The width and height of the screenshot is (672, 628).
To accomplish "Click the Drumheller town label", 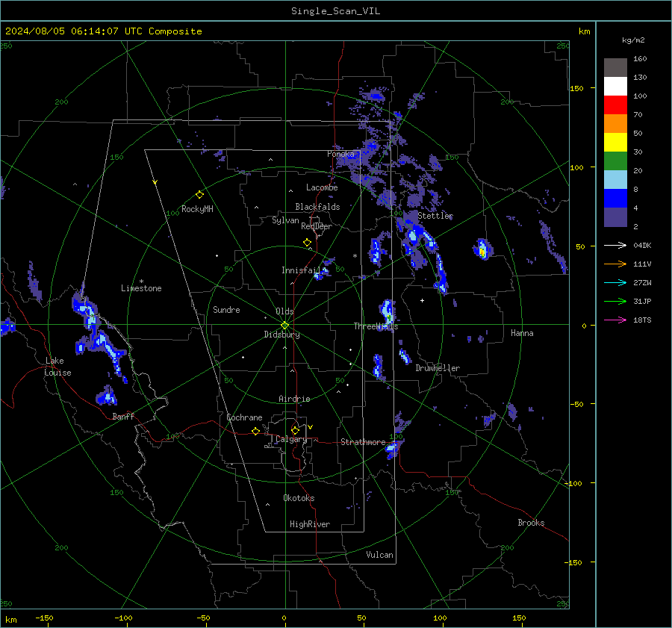I will point(438,368).
